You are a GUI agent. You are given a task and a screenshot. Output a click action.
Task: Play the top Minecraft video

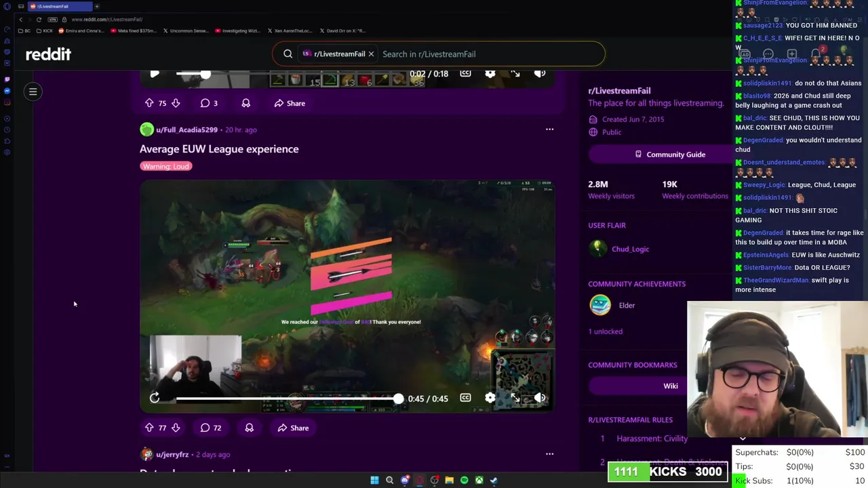tap(155, 74)
